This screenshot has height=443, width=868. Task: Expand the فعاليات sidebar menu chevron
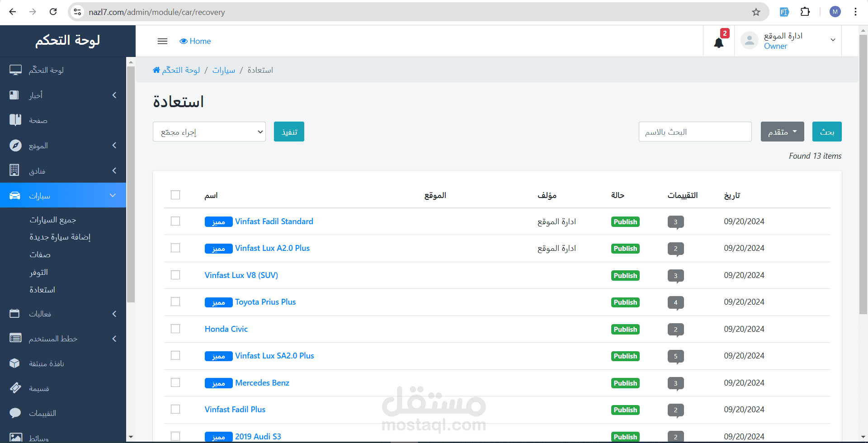[114, 314]
